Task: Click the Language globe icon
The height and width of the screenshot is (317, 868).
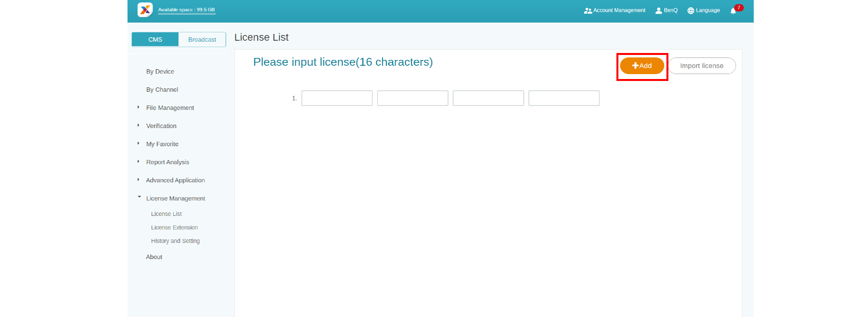Action: [x=690, y=11]
